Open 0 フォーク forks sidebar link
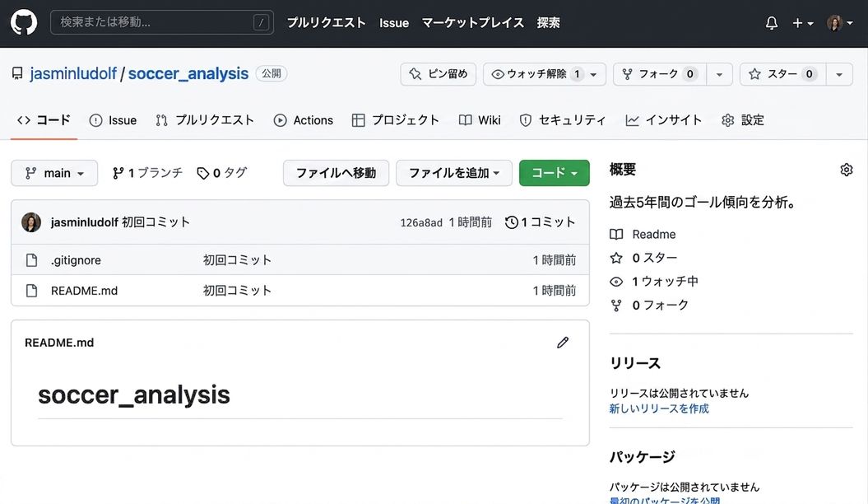Image resolution: width=868 pixels, height=504 pixels. tap(661, 306)
